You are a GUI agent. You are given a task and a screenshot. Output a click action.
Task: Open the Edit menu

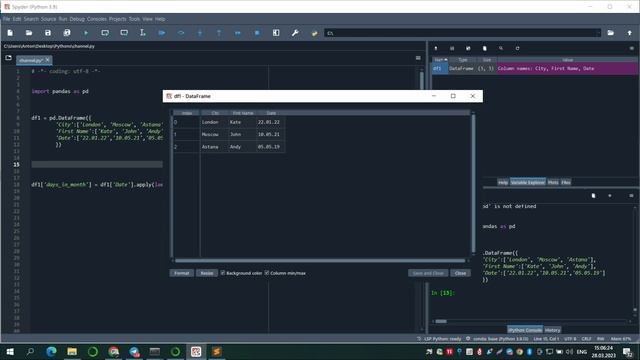(17, 19)
